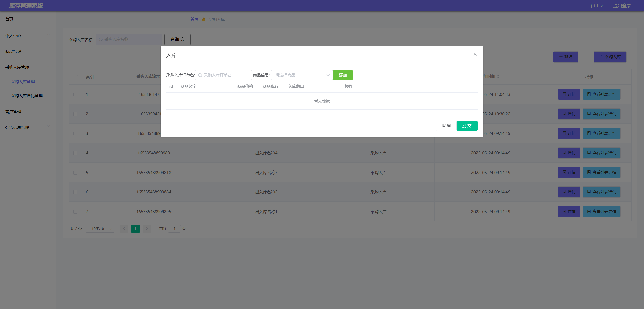
Task: Click the plus icon on 新增 button
Action: point(561,57)
